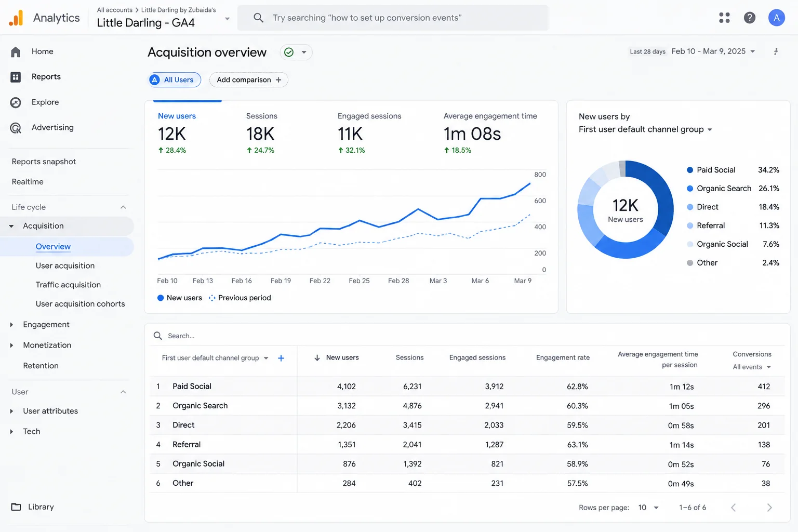Click the All accounts breadcrumb link
The width and height of the screenshot is (798, 532).
(x=115, y=10)
